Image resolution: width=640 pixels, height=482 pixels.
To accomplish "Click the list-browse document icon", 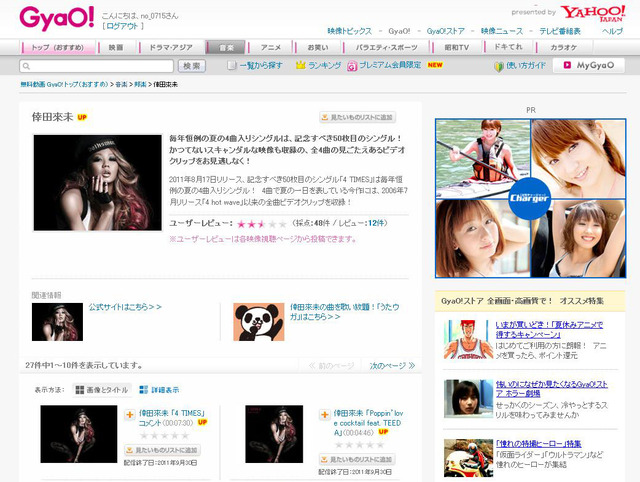I will [231, 65].
